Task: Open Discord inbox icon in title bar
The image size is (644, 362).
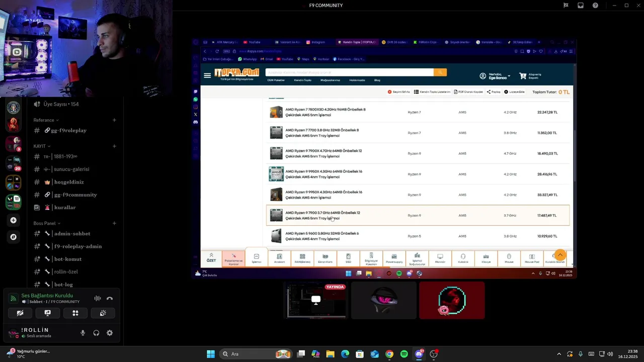Action: (581, 6)
